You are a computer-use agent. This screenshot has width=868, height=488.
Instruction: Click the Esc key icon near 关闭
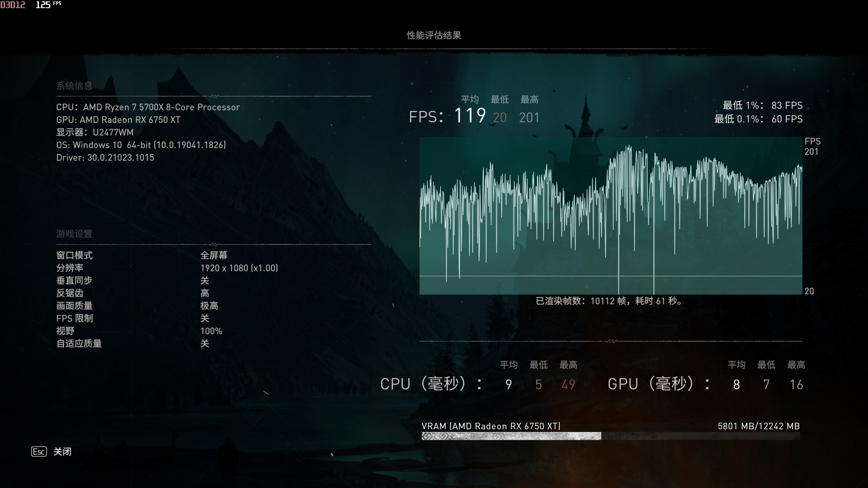coord(38,451)
